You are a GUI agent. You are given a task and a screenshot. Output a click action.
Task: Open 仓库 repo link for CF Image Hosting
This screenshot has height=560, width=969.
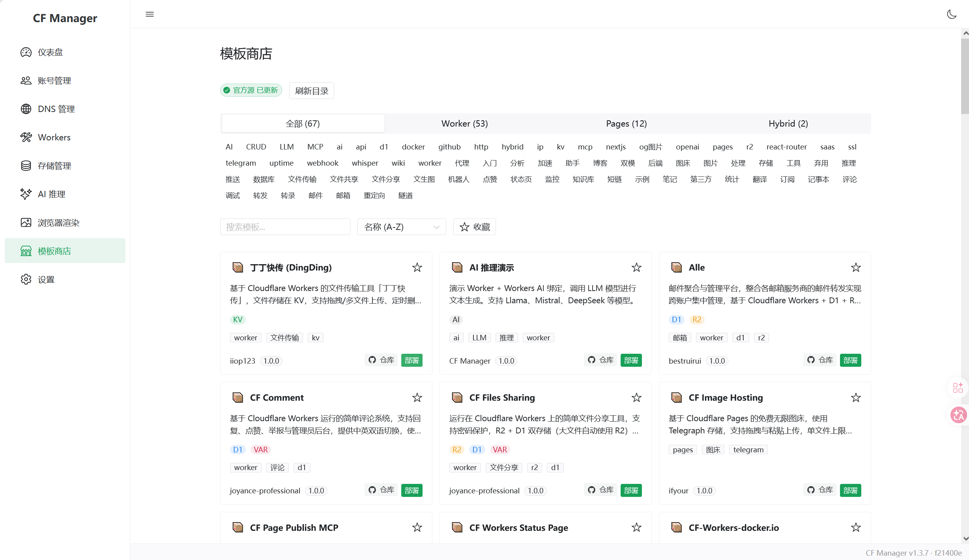pyautogui.click(x=820, y=490)
